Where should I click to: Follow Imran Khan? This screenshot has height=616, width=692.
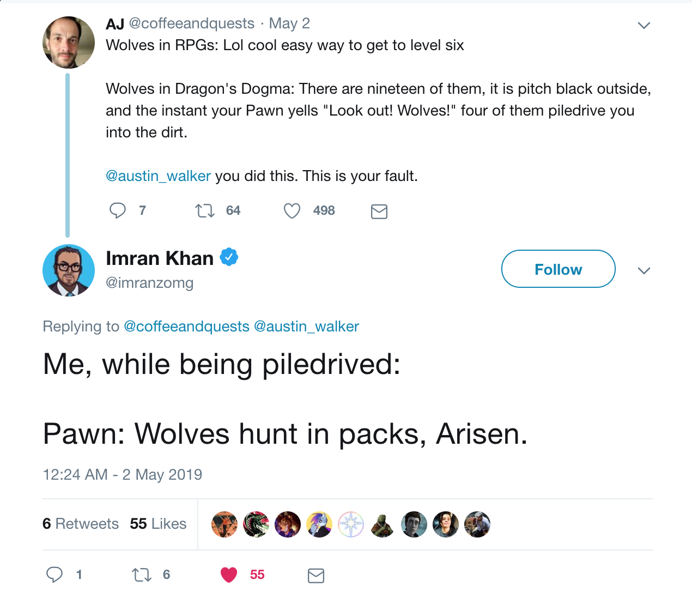coord(558,269)
